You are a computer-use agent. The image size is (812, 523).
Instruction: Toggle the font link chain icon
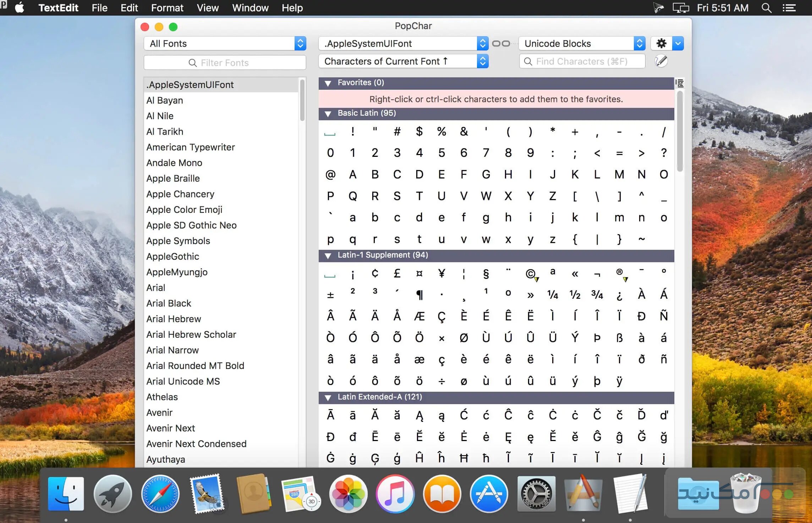pyautogui.click(x=501, y=44)
